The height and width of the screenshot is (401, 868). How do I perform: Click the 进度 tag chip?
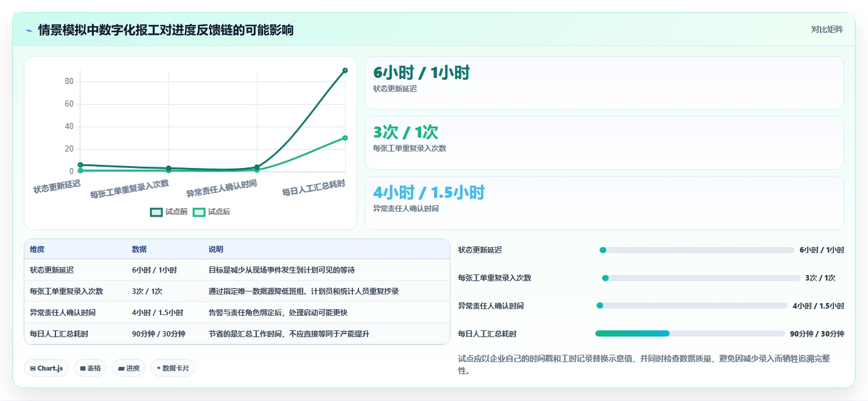128,368
